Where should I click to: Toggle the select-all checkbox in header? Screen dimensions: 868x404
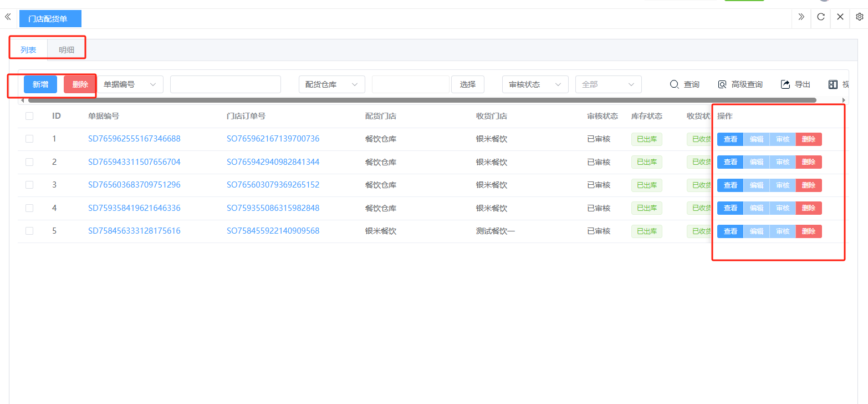29,116
